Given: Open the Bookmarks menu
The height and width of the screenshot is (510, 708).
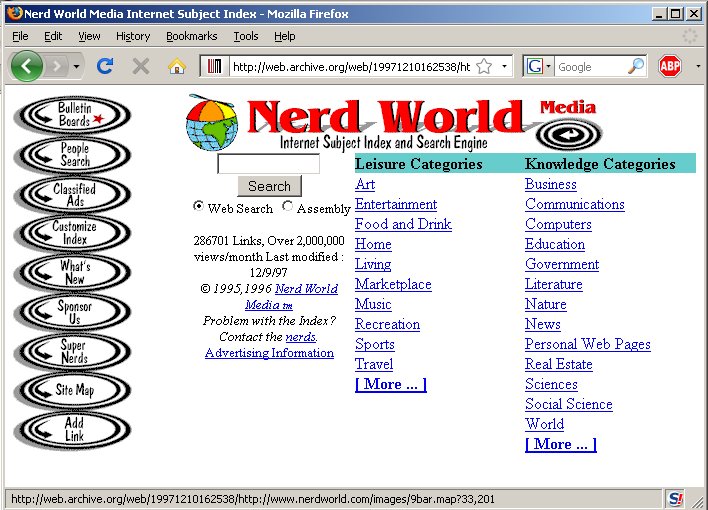Looking at the screenshot, I should click(191, 36).
